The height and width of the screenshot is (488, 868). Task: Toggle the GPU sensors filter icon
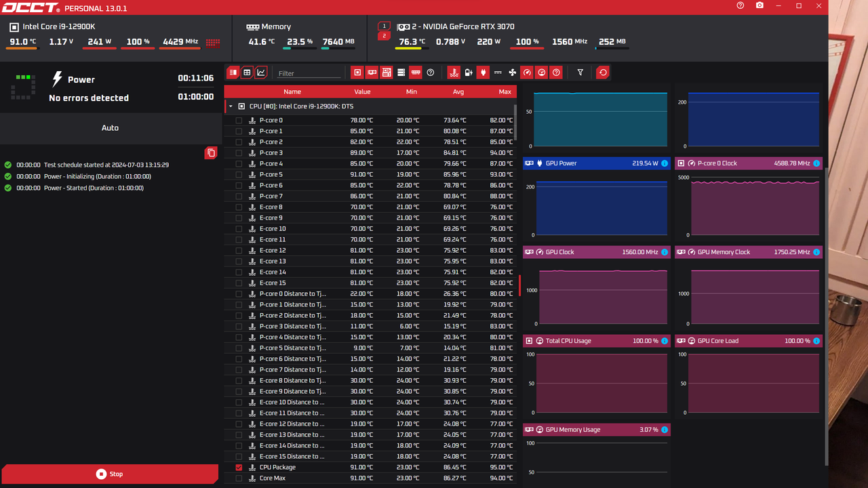pos(372,73)
